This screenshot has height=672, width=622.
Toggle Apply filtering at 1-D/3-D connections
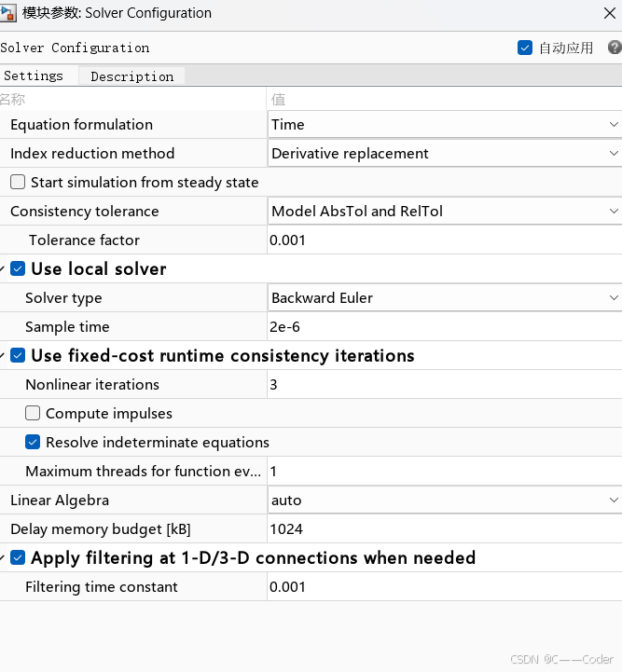click(18, 558)
